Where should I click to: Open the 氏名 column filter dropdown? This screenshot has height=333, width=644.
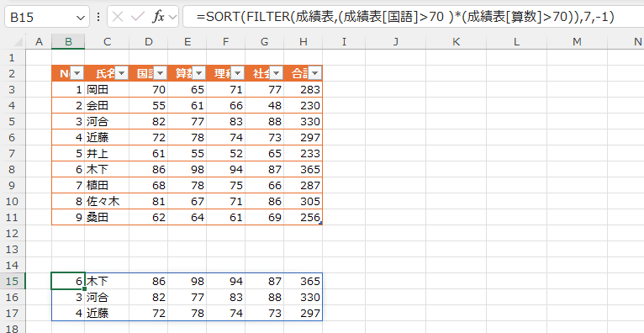(122, 73)
